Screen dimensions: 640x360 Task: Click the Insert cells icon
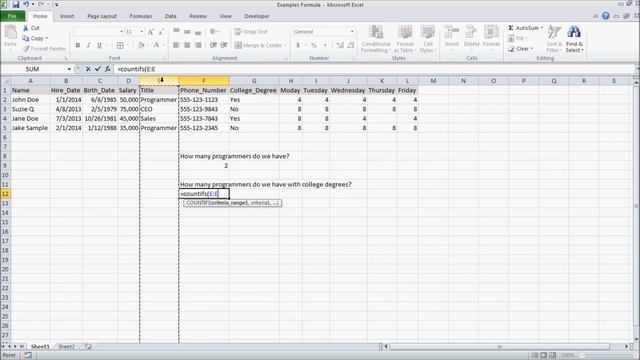pos(452,33)
